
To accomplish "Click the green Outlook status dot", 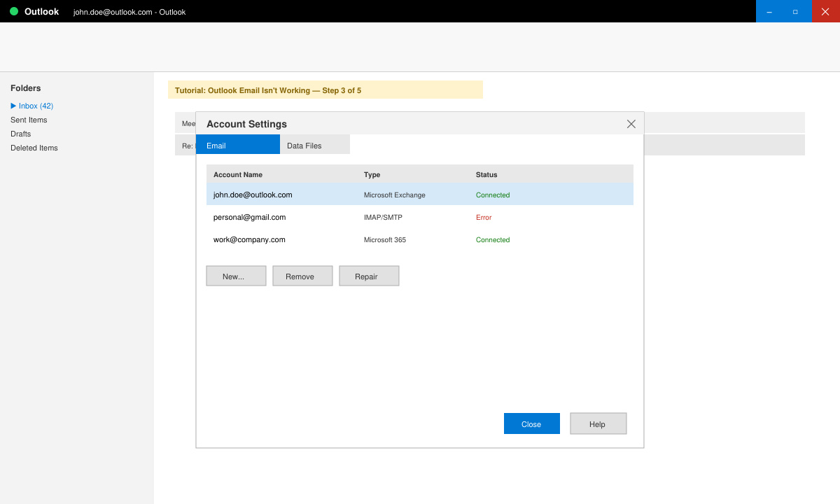I will point(14,11).
